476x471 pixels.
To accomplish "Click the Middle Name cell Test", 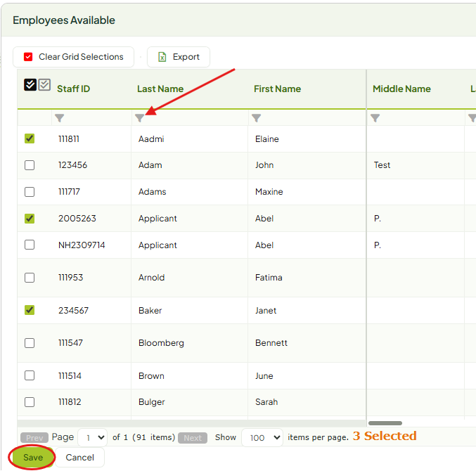I will coord(382,165).
